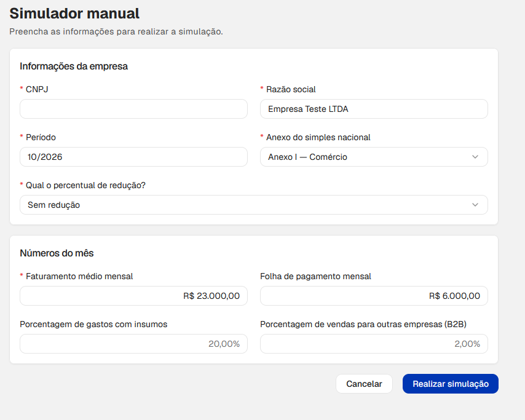Expand the percentual de redução dropdown

[254, 205]
